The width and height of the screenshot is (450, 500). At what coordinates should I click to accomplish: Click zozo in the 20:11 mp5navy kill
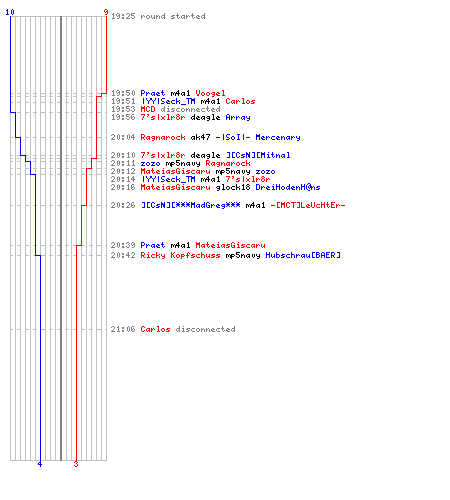tap(150, 163)
